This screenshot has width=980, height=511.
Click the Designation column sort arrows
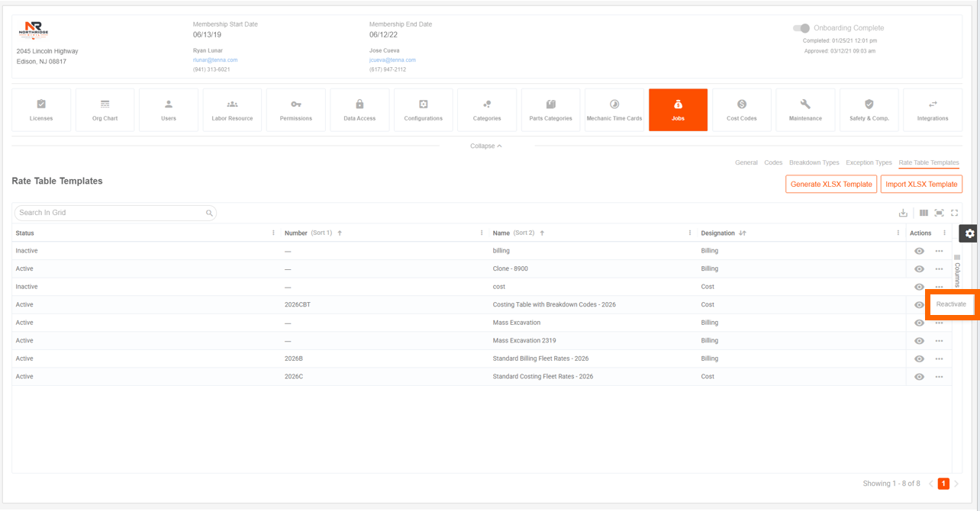[743, 233]
